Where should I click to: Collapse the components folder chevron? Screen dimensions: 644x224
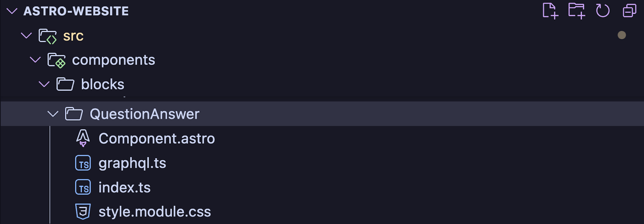click(x=35, y=60)
